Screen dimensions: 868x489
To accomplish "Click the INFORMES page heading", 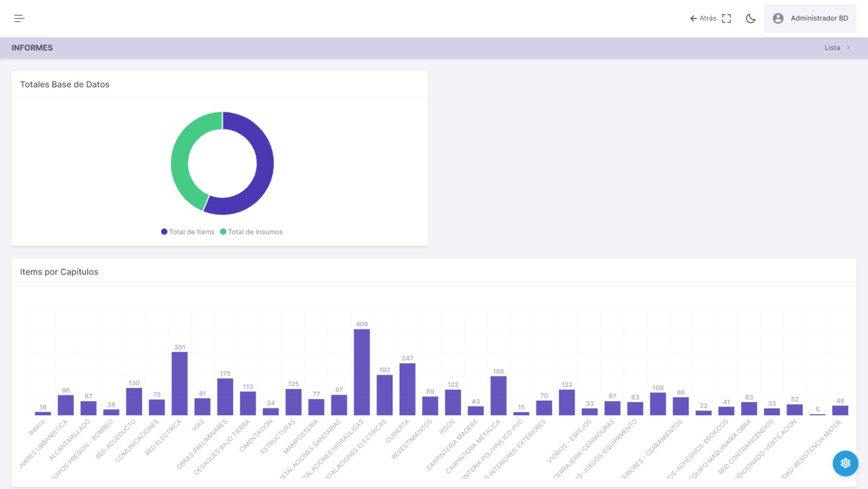I will click(x=32, y=48).
